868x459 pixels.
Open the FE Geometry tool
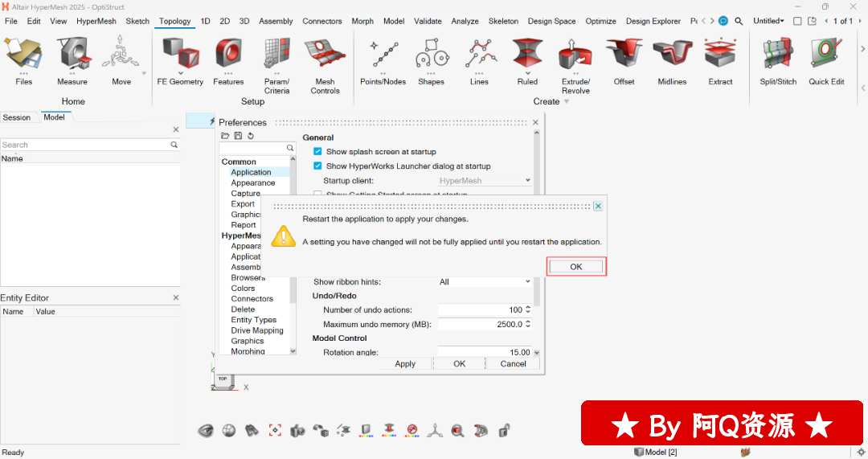(180, 61)
